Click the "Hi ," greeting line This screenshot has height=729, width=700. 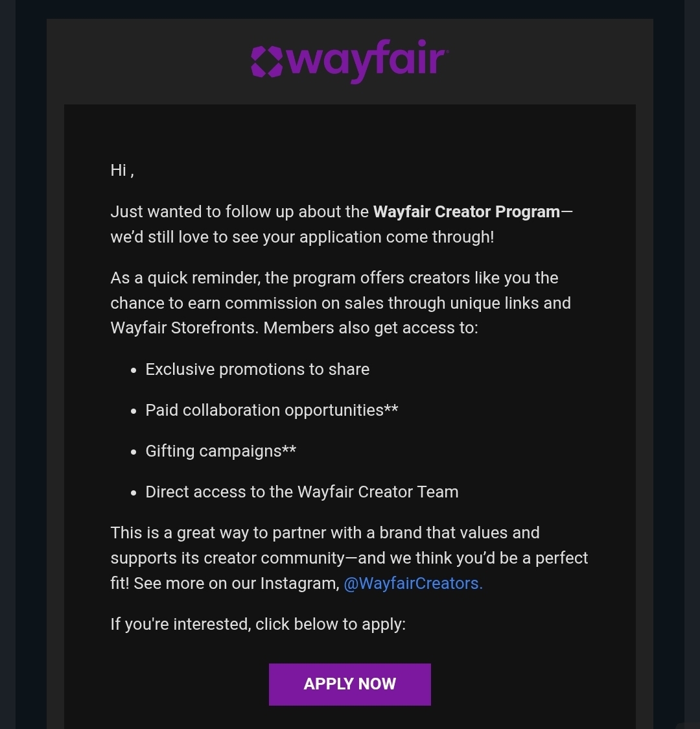point(122,171)
